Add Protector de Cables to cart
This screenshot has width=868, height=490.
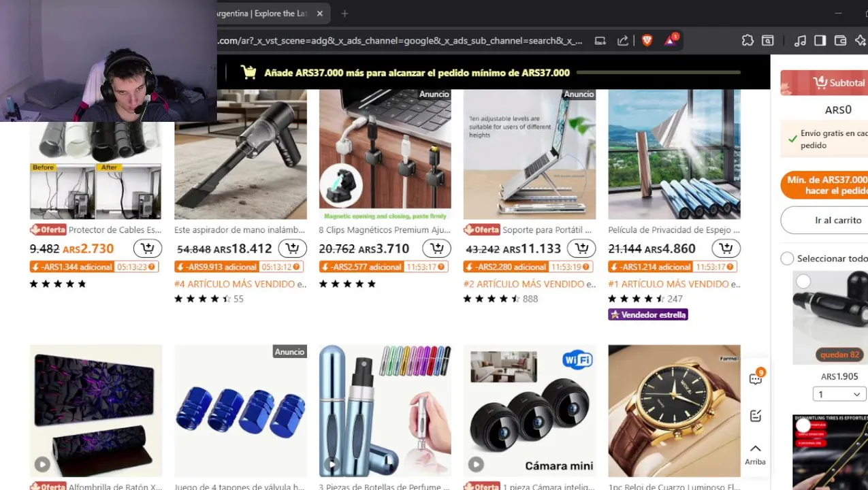(148, 248)
